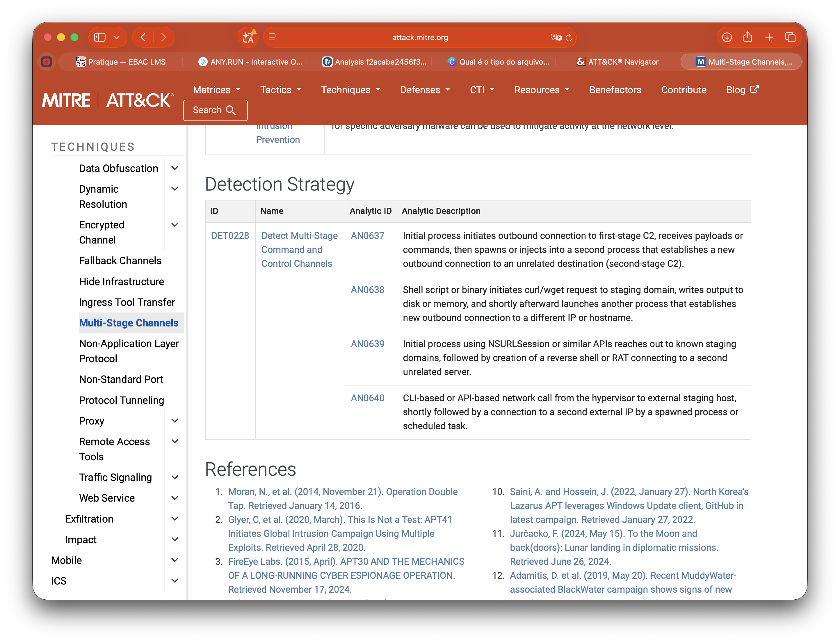Image resolution: width=840 pixels, height=643 pixels.
Task: Select the Multi-Stage Channels browser tab
Action: (x=741, y=62)
